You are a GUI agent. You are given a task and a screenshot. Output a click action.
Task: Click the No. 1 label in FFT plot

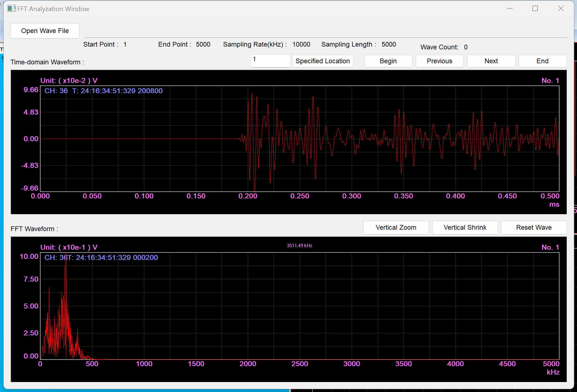550,247
